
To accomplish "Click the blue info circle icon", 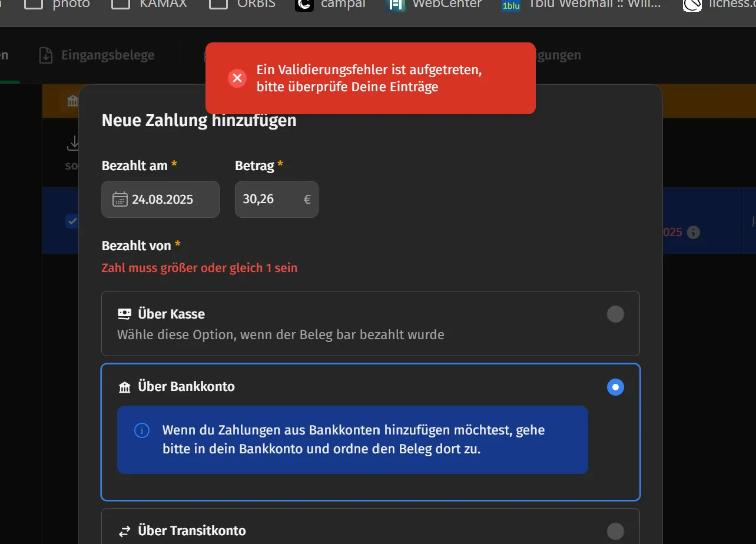I will (x=142, y=430).
